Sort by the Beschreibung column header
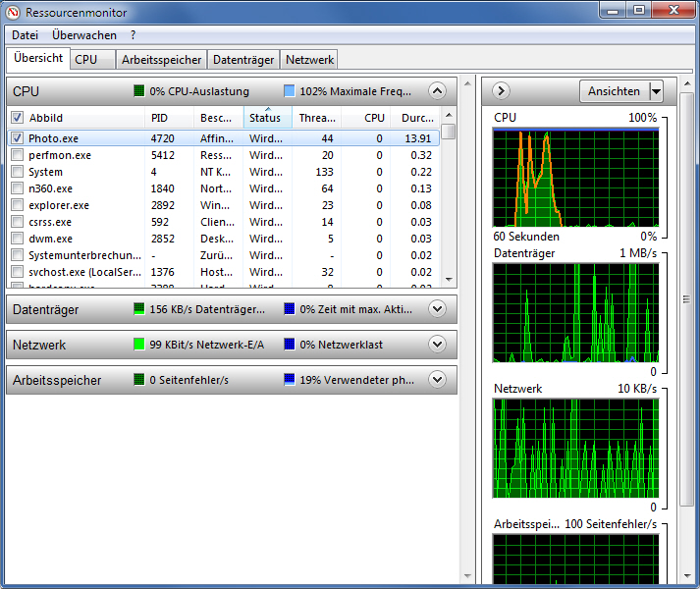 pyautogui.click(x=219, y=118)
